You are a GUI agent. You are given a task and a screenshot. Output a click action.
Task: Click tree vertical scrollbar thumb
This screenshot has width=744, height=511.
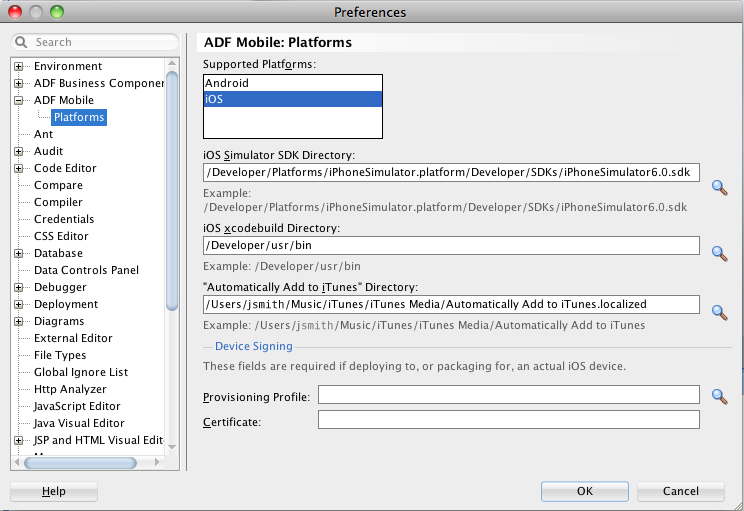(x=172, y=191)
